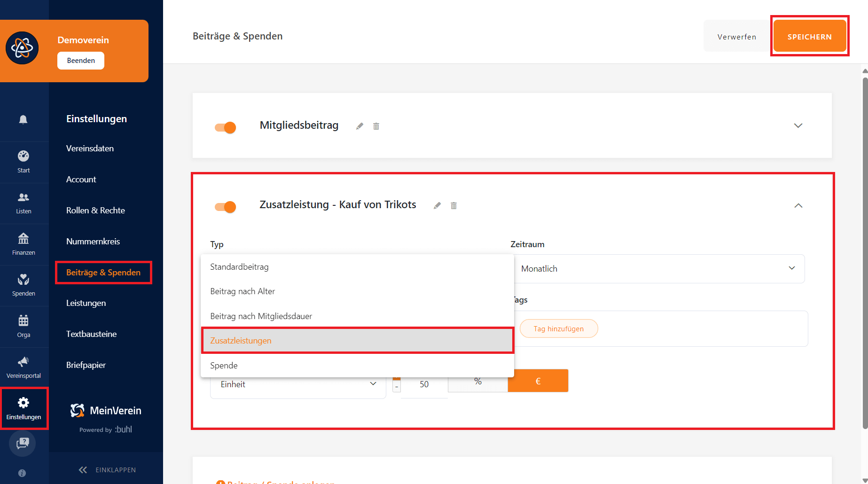
Task: Open the Einheit dropdown
Action: (298, 384)
